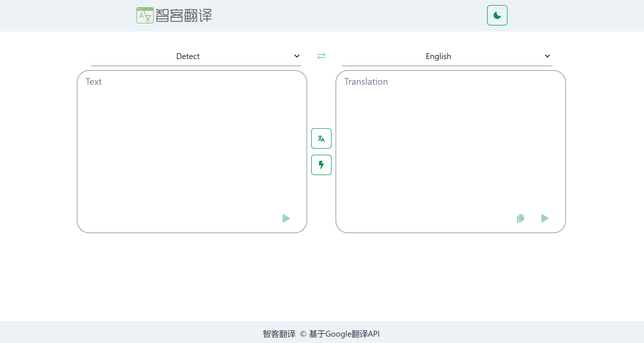The height and width of the screenshot is (343, 644).
Task: Click the footer text 基于Google翻译API
Action: [x=344, y=334]
